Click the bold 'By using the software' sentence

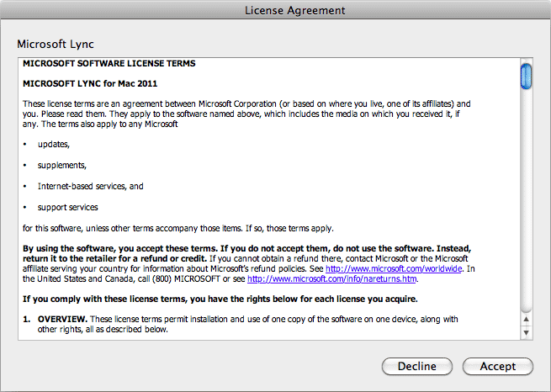pyautogui.click(x=247, y=253)
